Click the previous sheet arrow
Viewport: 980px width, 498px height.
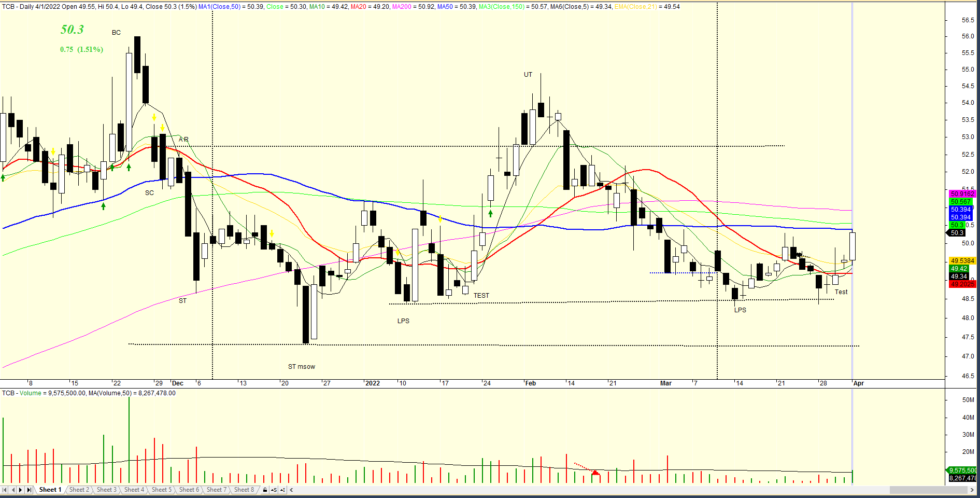click(x=13, y=490)
